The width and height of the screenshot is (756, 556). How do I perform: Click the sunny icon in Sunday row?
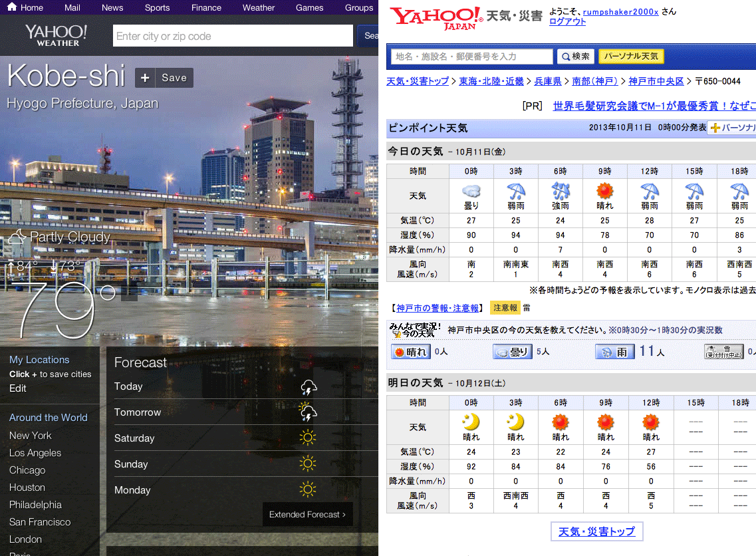[308, 464]
